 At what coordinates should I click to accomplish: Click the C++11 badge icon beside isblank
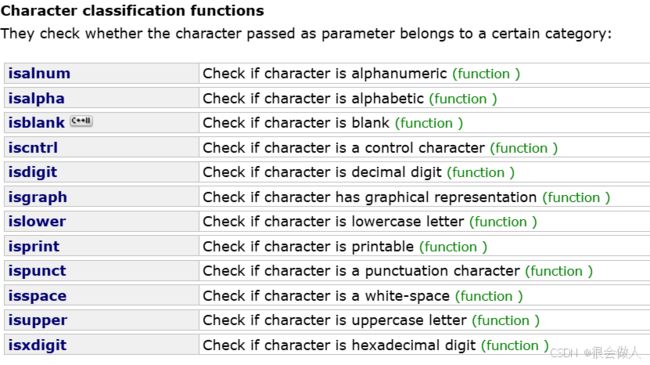tap(81, 121)
